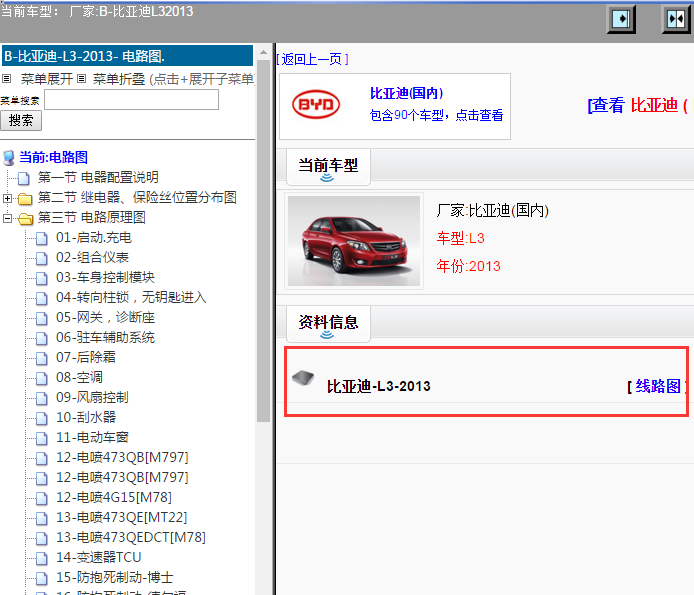Click the page icon of 15-防抱死制动-博士
Image resolution: width=694 pixels, height=595 pixels.
point(42,578)
